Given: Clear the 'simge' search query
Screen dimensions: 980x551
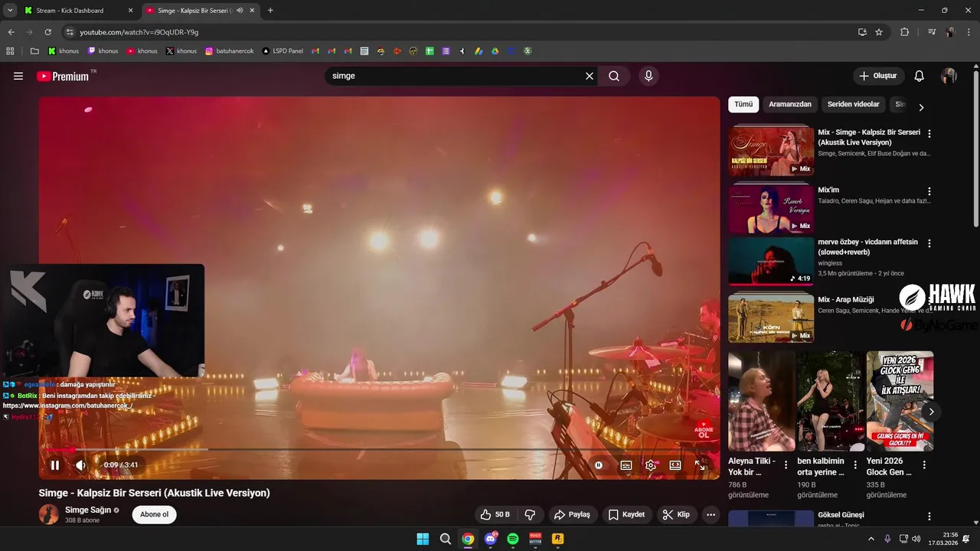Looking at the screenshot, I should [x=590, y=76].
